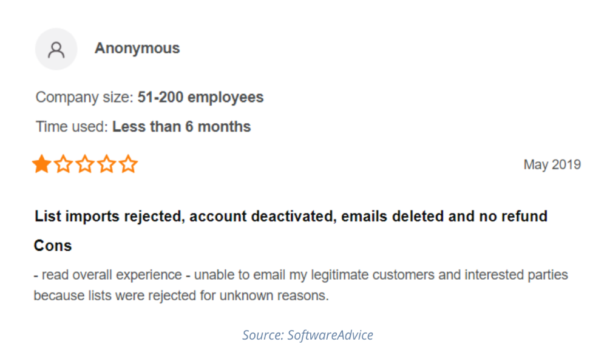This screenshot has height=364, width=607.
Task: Click the May 2019 review date
Action: pyautogui.click(x=552, y=165)
